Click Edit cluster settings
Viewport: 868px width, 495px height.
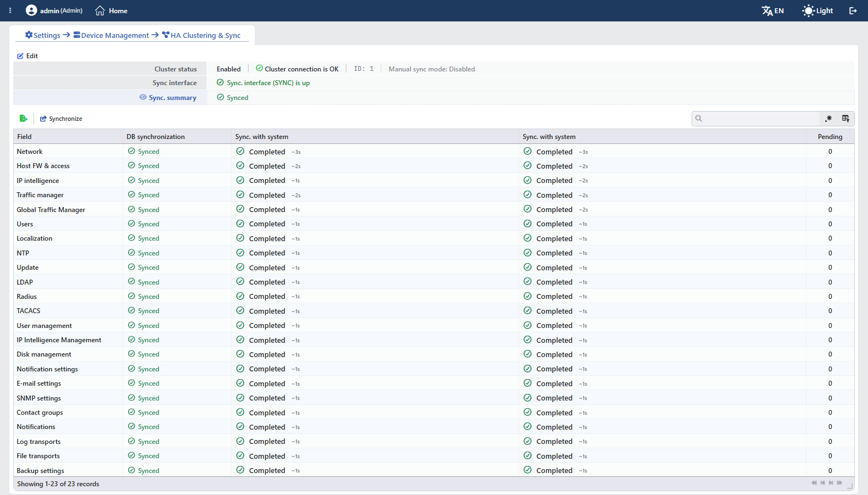click(x=27, y=56)
